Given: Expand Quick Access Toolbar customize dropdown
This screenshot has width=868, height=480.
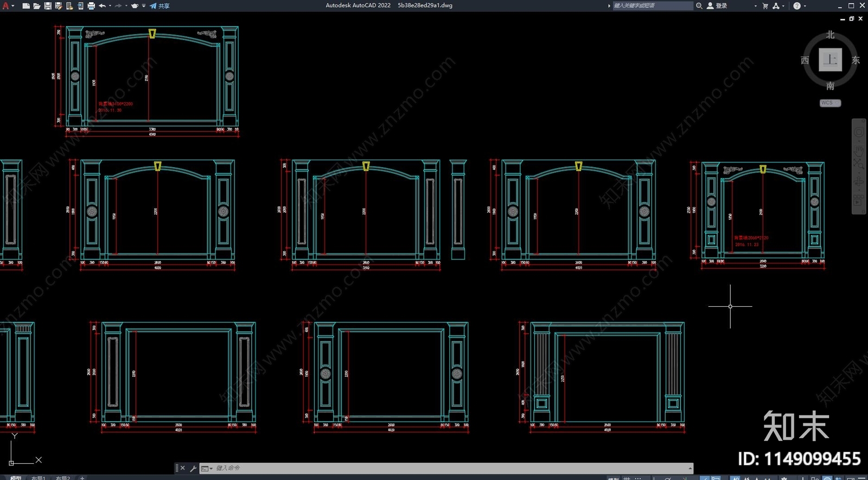Looking at the screenshot, I should [144, 6].
